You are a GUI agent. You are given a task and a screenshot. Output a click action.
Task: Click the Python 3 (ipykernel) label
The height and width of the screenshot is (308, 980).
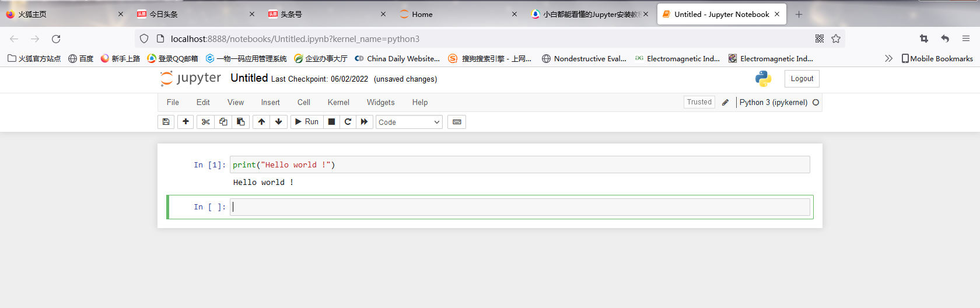[x=773, y=102]
